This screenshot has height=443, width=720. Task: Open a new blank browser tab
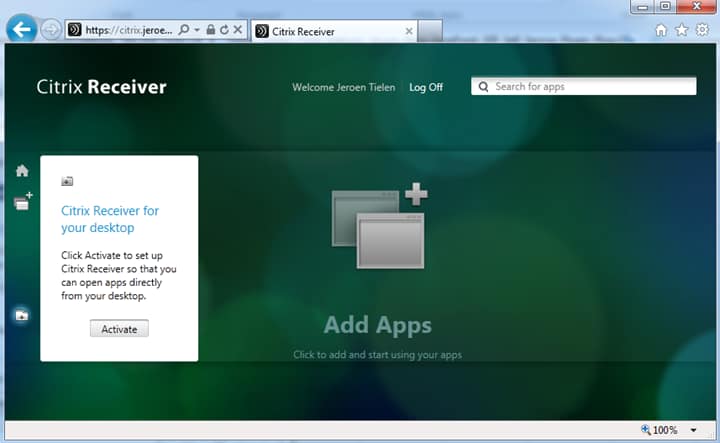coord(430,31)
